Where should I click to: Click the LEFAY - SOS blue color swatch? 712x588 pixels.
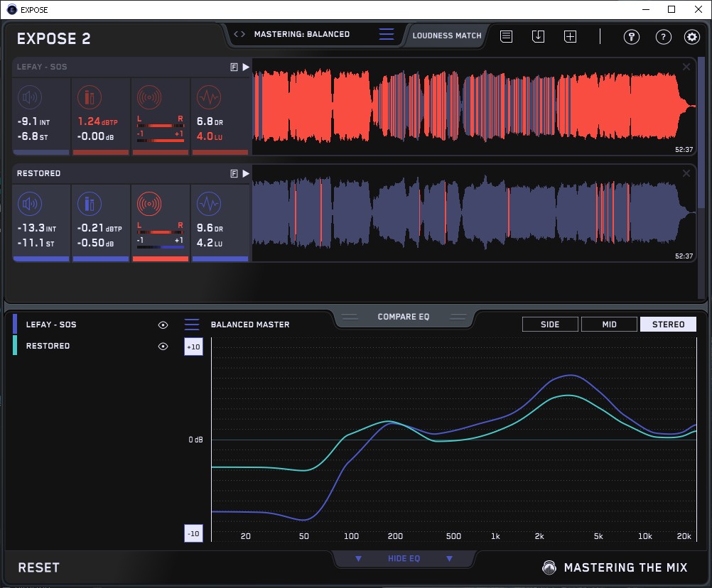tap(15, 325)
